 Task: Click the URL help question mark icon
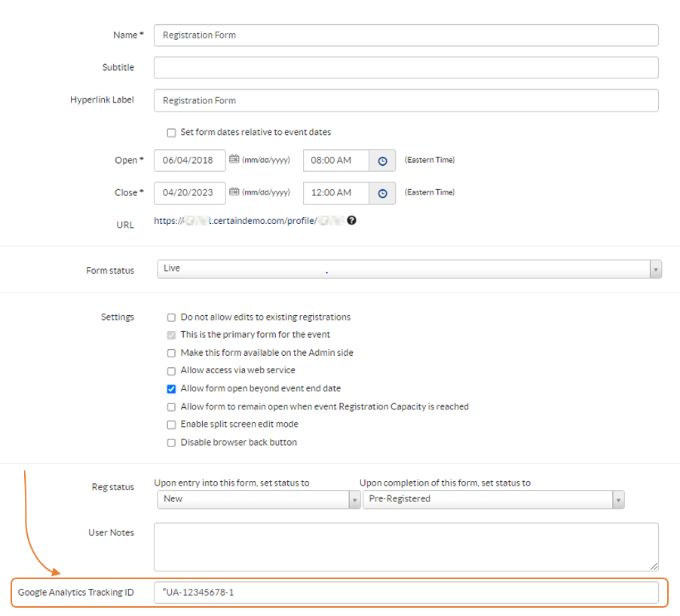(352, 220)
